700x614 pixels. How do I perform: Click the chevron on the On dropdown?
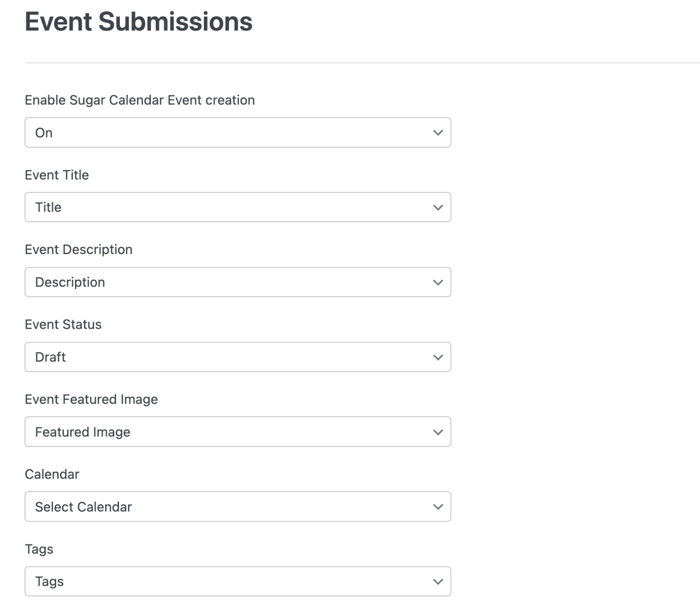[438, 133]
